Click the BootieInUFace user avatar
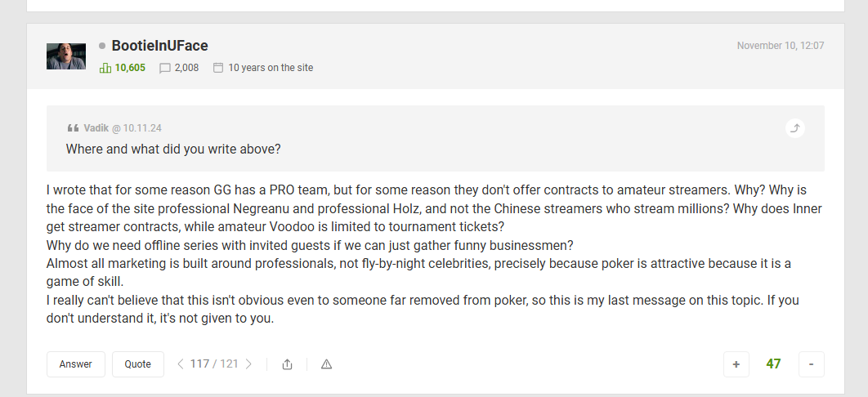 click(66, 56)
